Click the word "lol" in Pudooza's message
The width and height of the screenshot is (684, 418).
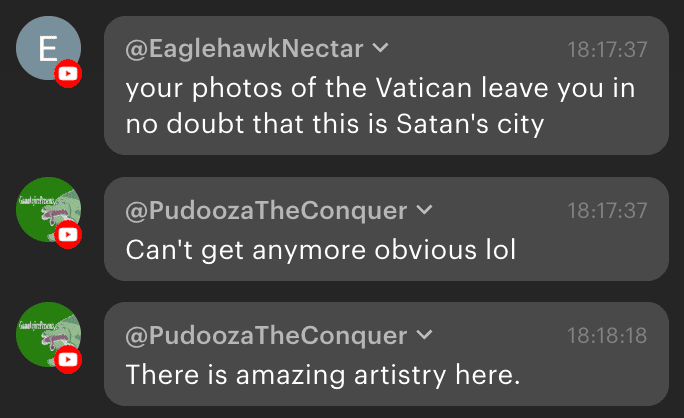pyautogui.click(x=498, y=249)
